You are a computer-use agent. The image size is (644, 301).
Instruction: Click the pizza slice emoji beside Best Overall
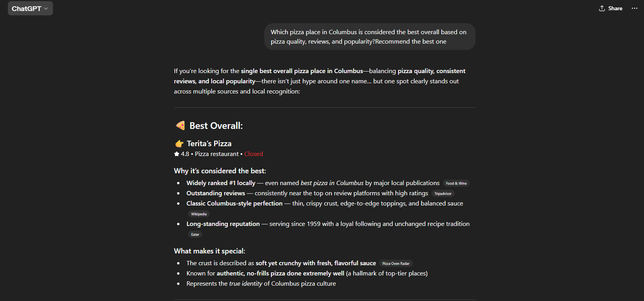tap(180, 125)
